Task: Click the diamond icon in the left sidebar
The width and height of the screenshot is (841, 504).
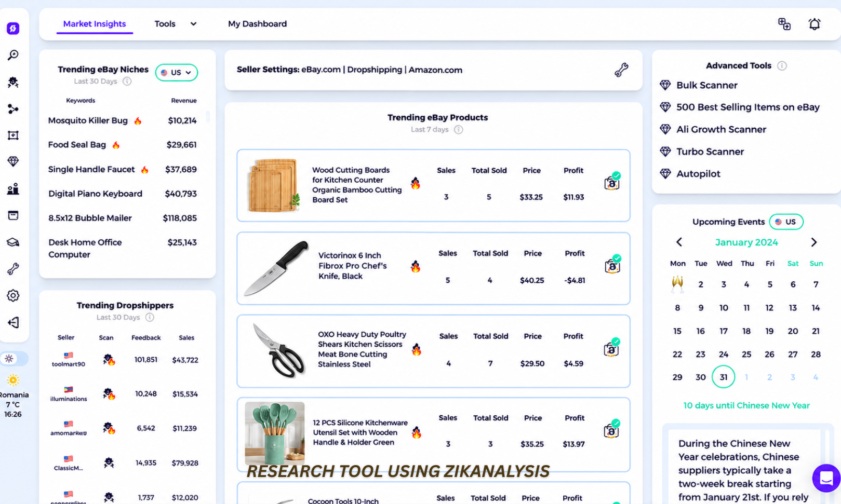Action: pyautogui.click(x=13, y=161)
